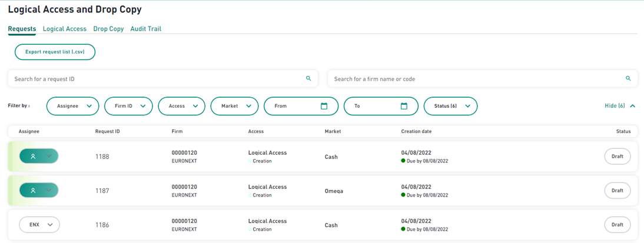Click the request ID search magnifier icon
The width and height of the screenshot is (644, 243).
[308, 78]
